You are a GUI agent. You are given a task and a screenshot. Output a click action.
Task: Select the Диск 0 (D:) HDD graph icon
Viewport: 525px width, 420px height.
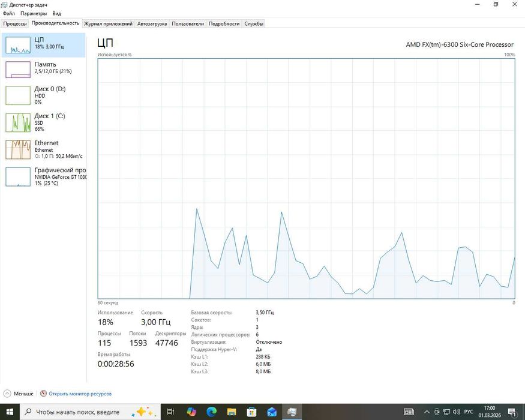click(18, 95)
